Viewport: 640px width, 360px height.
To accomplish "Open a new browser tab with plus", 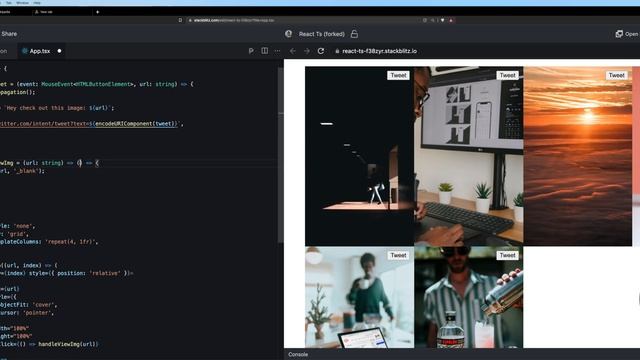I will pos(97,12).
